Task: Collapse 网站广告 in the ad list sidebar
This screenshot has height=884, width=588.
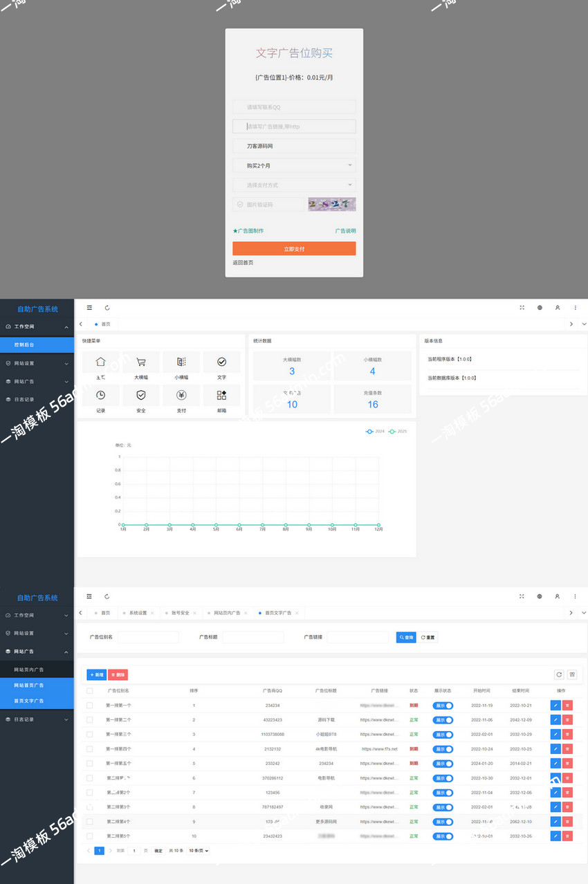Action: tap(37, 652)
